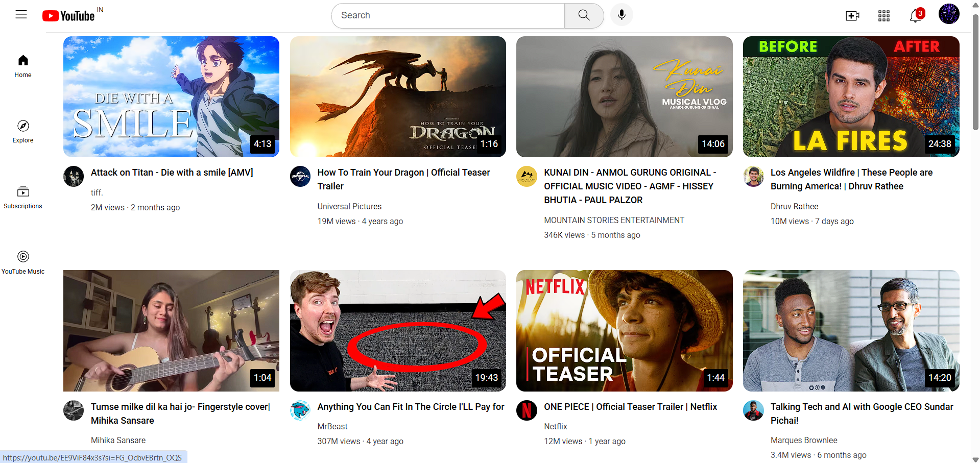Click '3.4M views · 6 months ago' text
980x463 pixels.
(x=818, y=455)
